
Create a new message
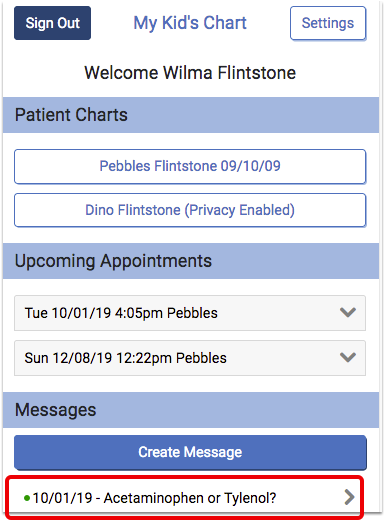pyautogui.click(x=190, y=452)
